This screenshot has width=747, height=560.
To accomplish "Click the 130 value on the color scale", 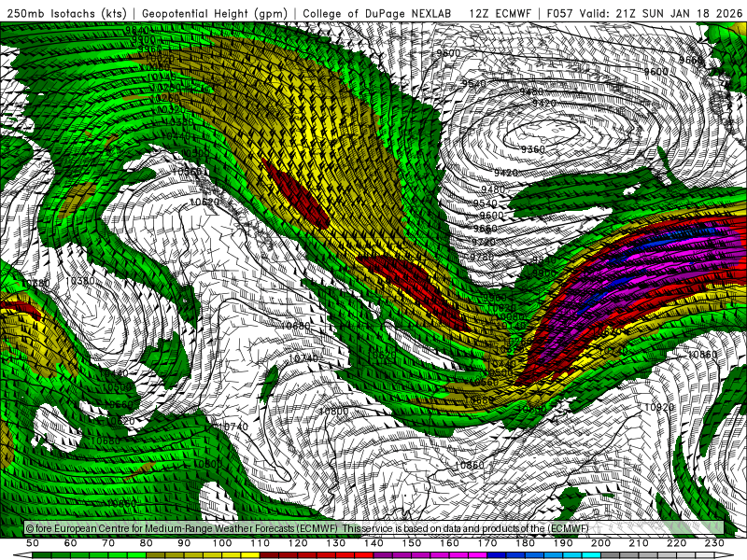I will pos(335,542).
